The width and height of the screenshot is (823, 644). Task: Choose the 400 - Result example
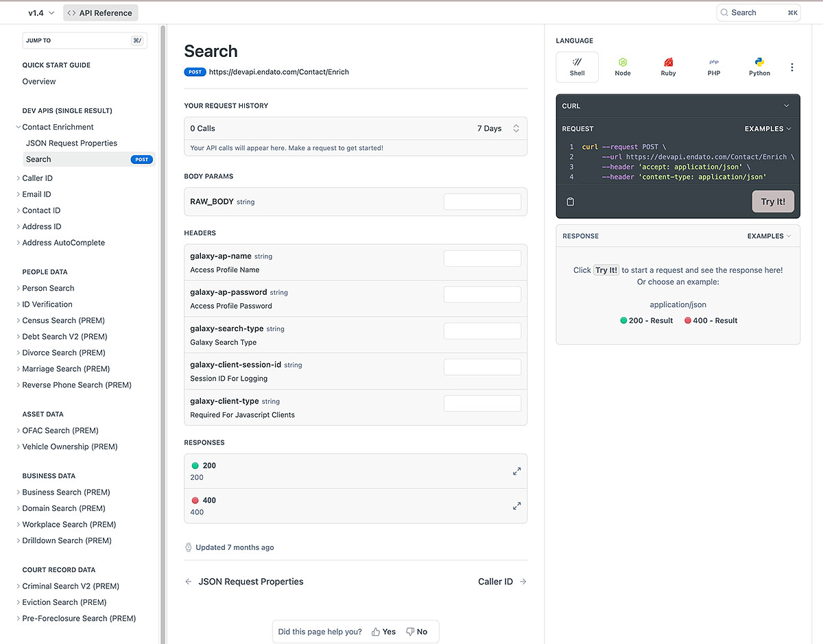711,320
